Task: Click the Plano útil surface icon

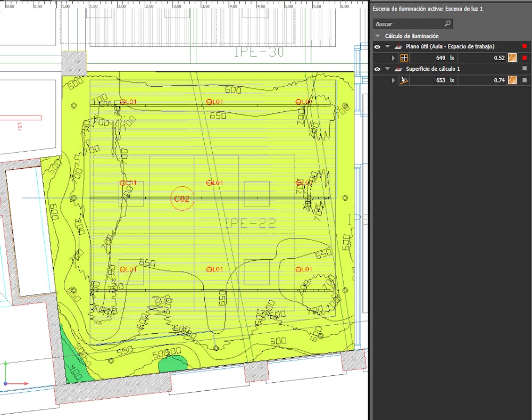Action: click(398, 47)
